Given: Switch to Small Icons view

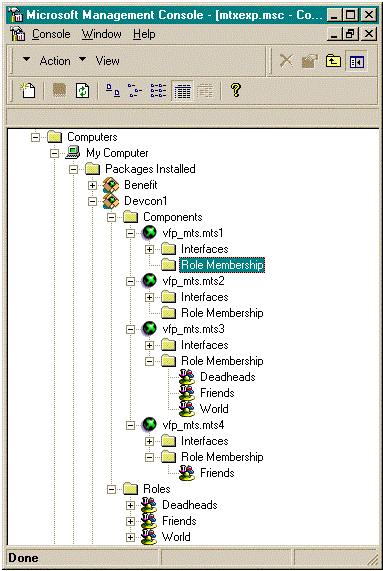Looking at the screenshot, I should [x=135, y=90].
